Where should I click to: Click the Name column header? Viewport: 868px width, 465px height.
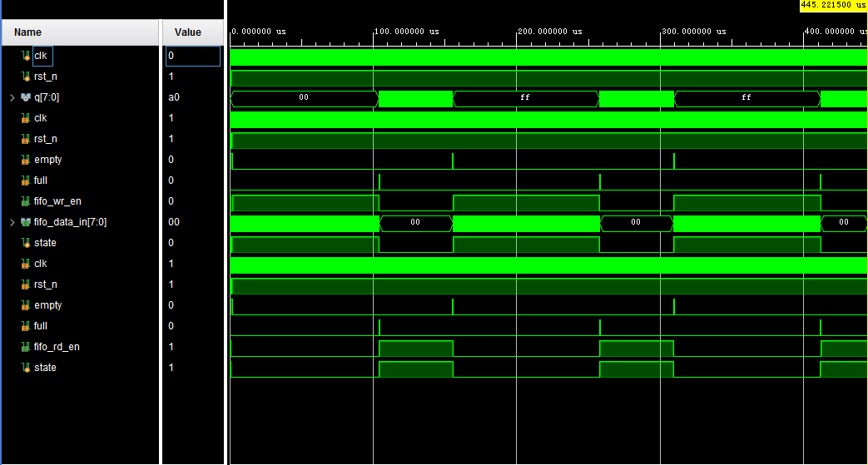[80, 32]
